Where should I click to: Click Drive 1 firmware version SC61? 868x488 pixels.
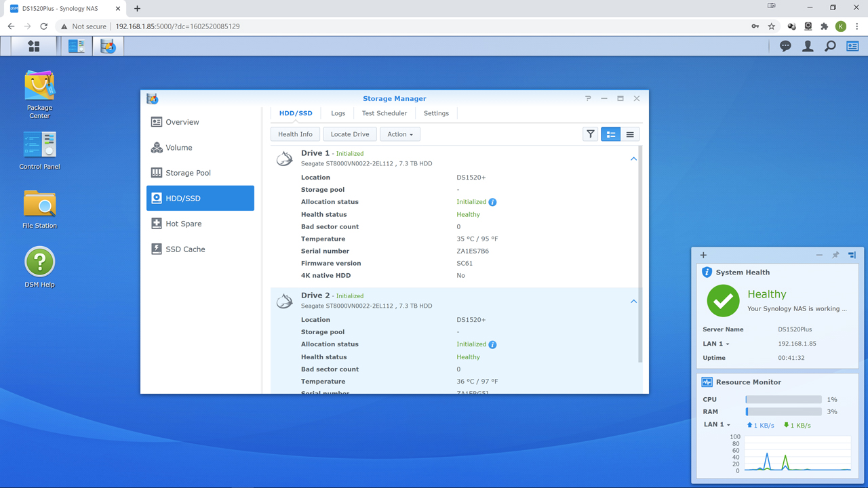(x=465, y=263)
